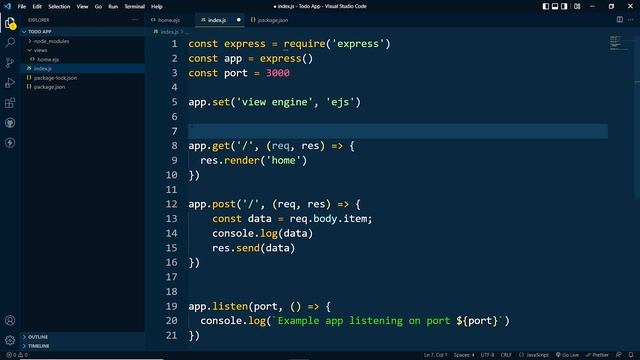Viewport: 640px width, 360px height.
Task: Open the Customize Layout icon
Action: [x=577, y=6]
